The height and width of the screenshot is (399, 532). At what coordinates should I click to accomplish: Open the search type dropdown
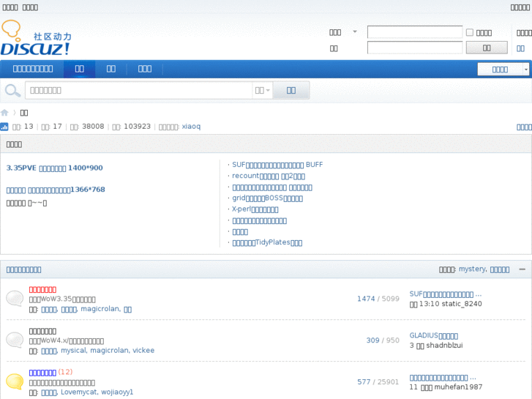point(262,90)
